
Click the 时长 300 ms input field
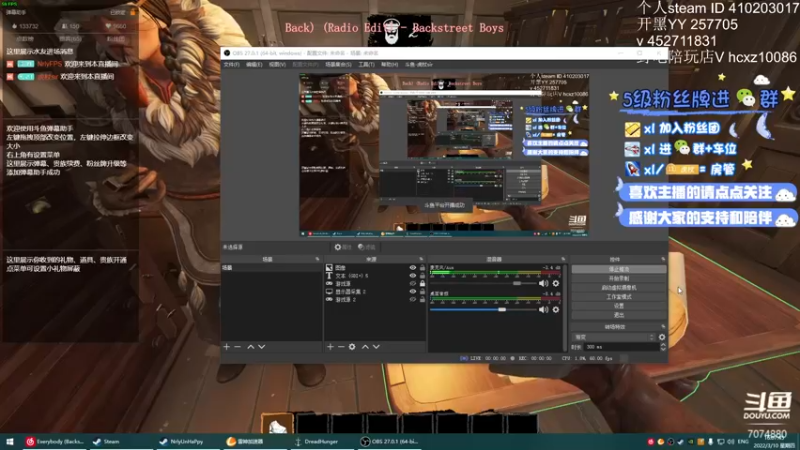(621, 347)
